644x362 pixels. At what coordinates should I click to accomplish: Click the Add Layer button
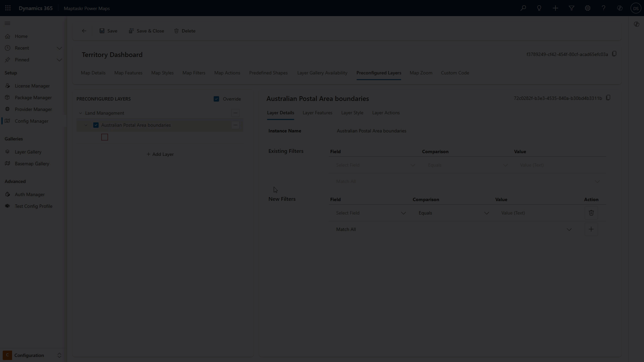[160, 154]
